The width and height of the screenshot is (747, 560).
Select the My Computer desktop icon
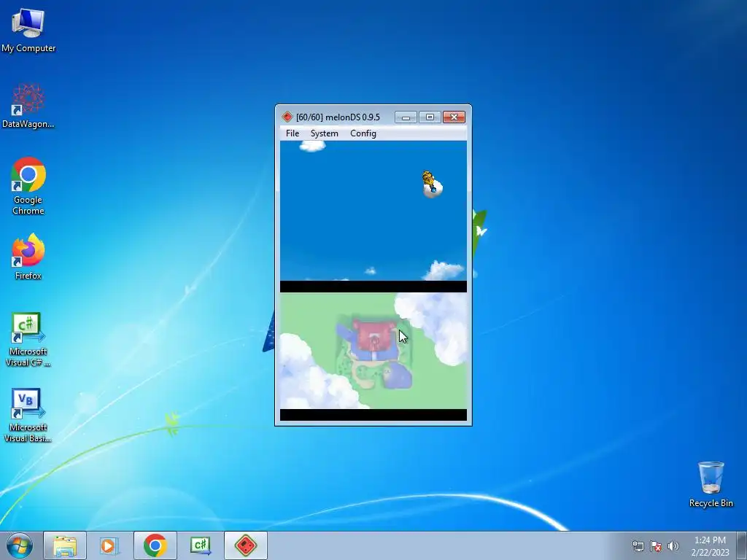point(28,30)
